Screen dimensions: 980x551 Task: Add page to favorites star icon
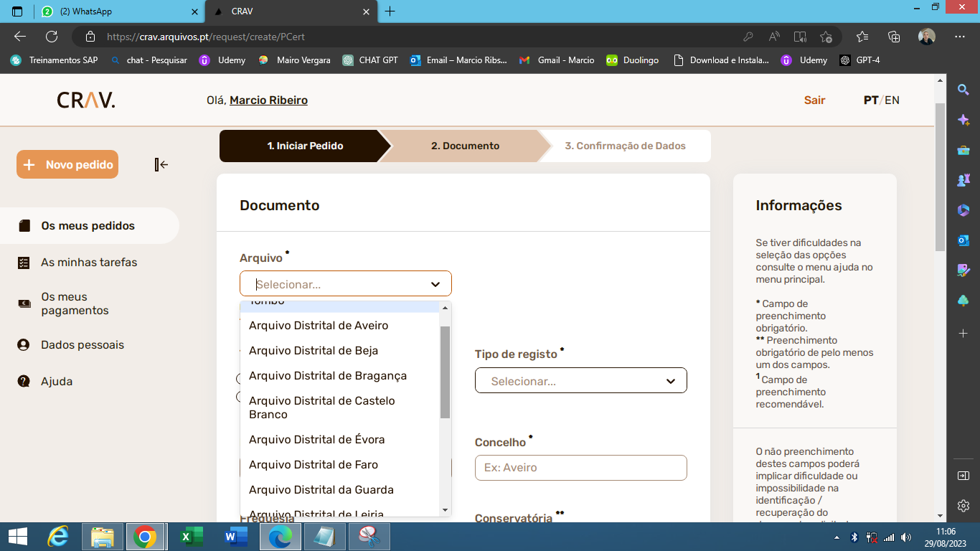tap(826, 37)
